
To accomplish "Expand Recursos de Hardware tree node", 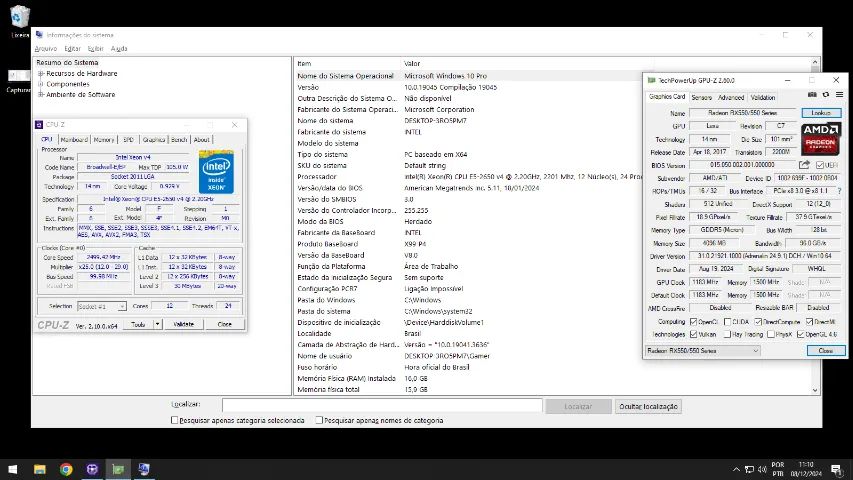I will [x=41, y=73].
